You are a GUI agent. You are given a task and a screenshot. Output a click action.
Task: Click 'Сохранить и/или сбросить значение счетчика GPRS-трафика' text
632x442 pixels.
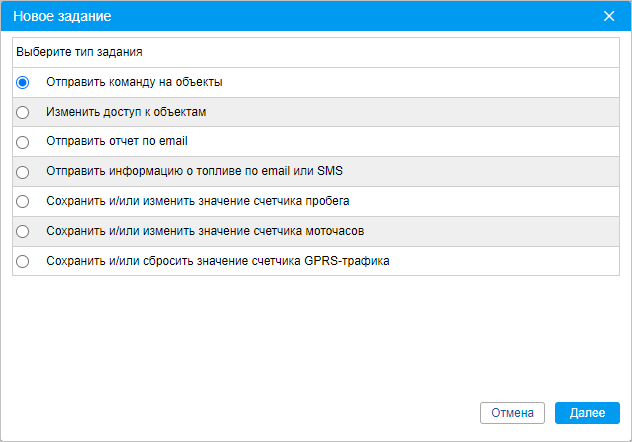(218, 261)
